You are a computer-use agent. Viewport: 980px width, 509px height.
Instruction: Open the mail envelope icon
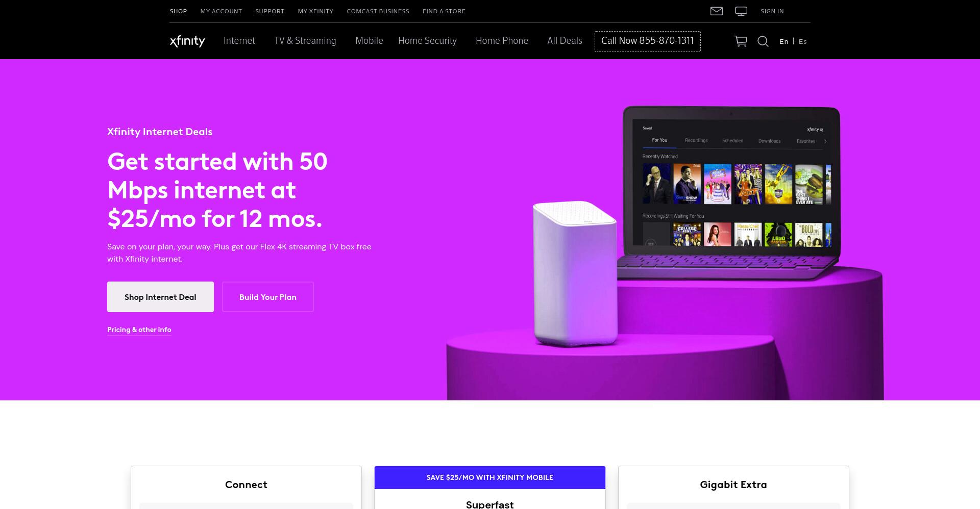coord(716,11)
